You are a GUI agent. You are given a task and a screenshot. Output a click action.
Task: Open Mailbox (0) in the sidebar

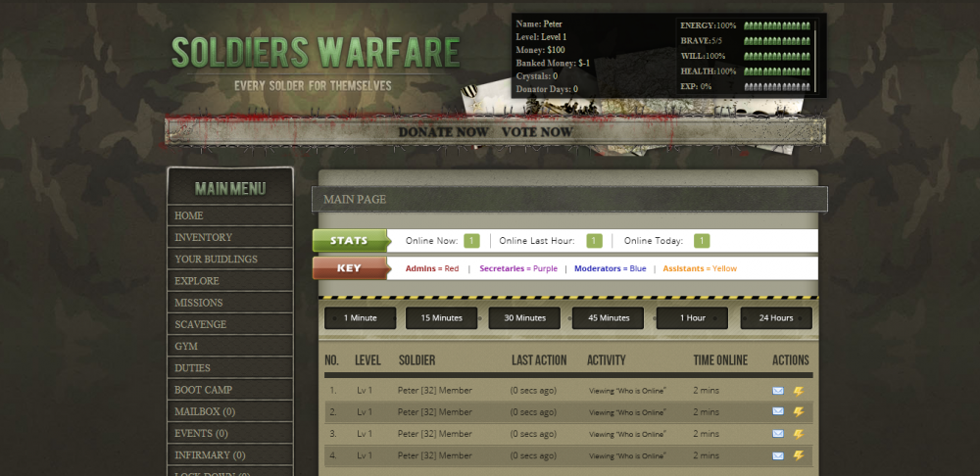[204, 411]
